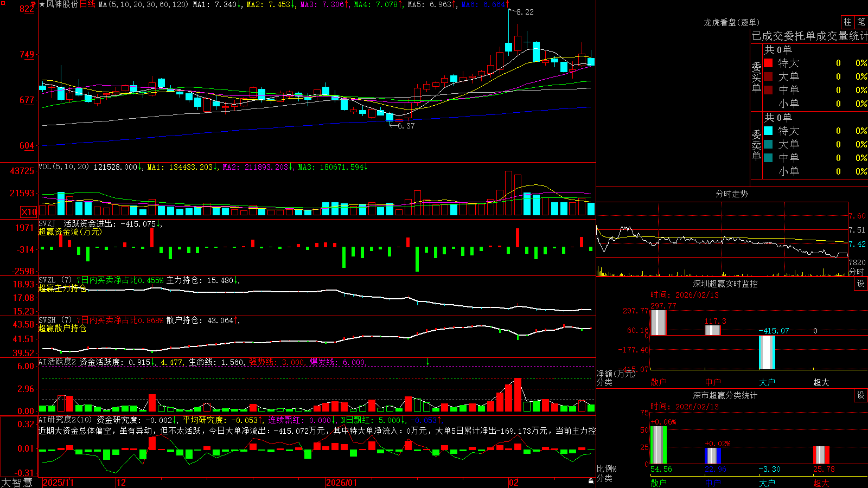Click the red question mark icon beside 822
This screenshot has height=488, width=868.
click(x=34, y=5)
